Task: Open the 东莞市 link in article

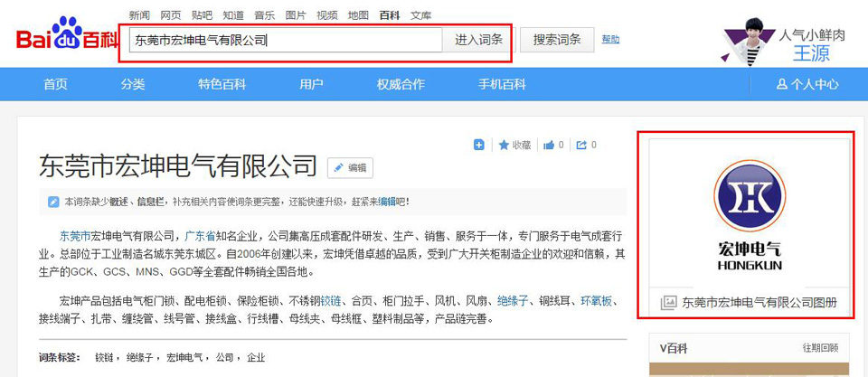Action: [x=75, y=236]
